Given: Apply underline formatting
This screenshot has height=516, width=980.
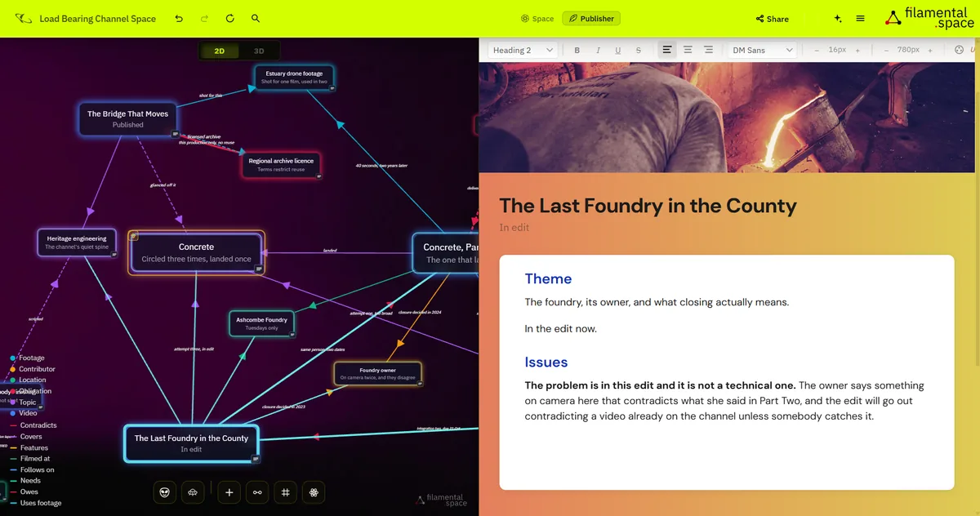Looking at the screenshot, I should [617, 50].
